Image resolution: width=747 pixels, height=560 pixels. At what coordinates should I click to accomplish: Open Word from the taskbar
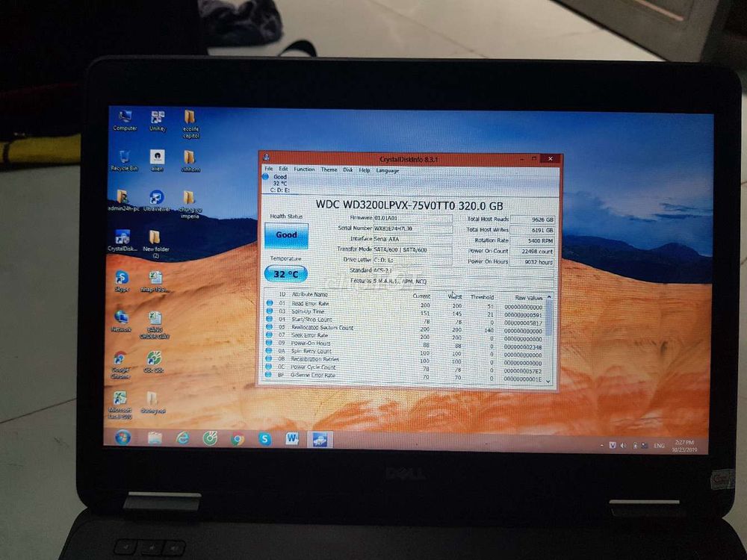tap(292, 439)
